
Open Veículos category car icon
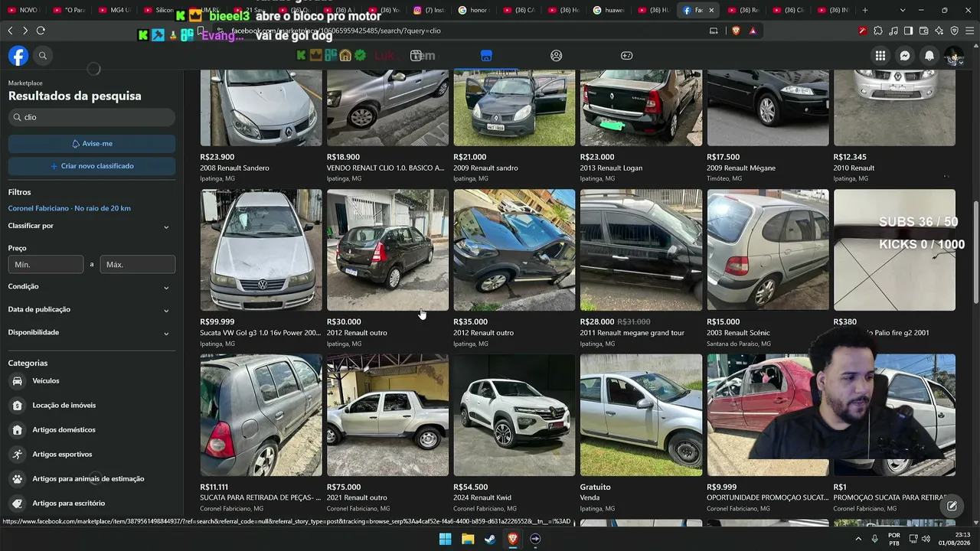tap(18, 381)
